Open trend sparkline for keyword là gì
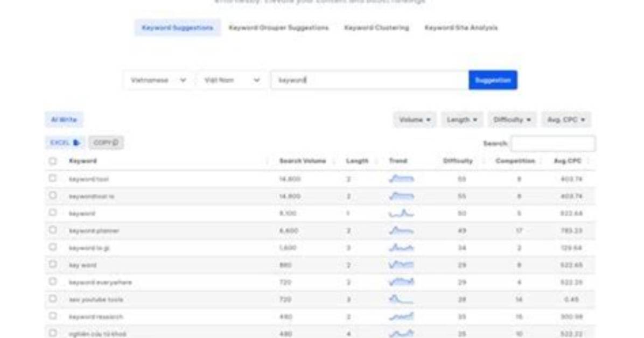This screenshot has width=644, height=338. pyautogui.click(x=401, y=248)
